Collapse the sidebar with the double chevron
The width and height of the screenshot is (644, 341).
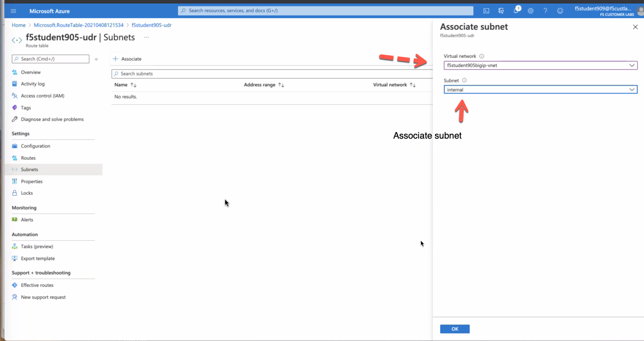(x=97, y=59)
